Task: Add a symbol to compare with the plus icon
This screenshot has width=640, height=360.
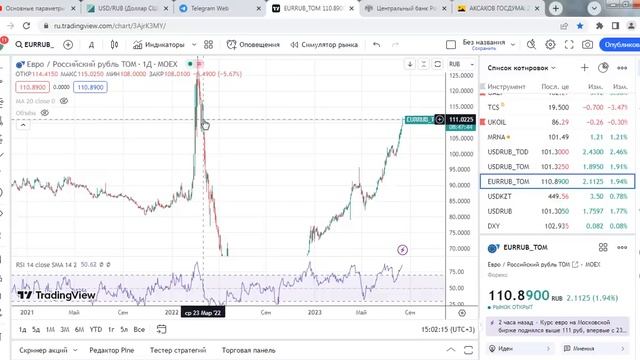Action: point(68,44)
